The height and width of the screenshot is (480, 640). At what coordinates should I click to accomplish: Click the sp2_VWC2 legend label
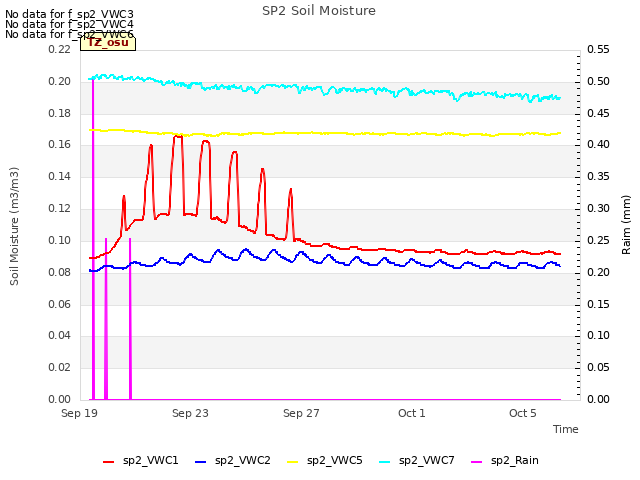(243, 460)
